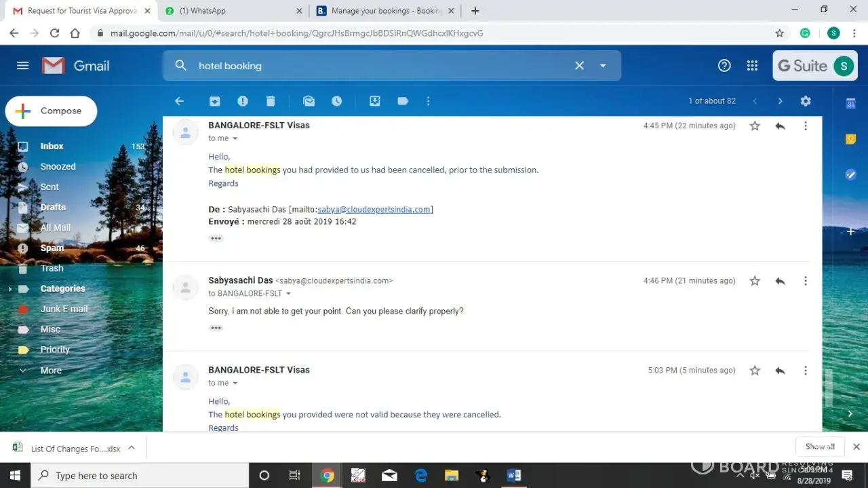Go to the newer conversation arrow
Image resolution: width=868 pixels, height=488 pixels.
[755, 101]
